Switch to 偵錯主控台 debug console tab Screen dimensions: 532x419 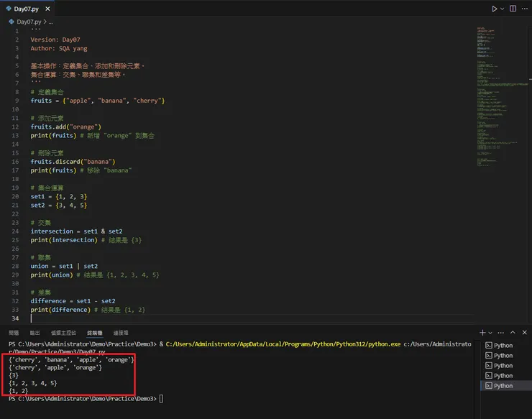[x=63, y=333]
